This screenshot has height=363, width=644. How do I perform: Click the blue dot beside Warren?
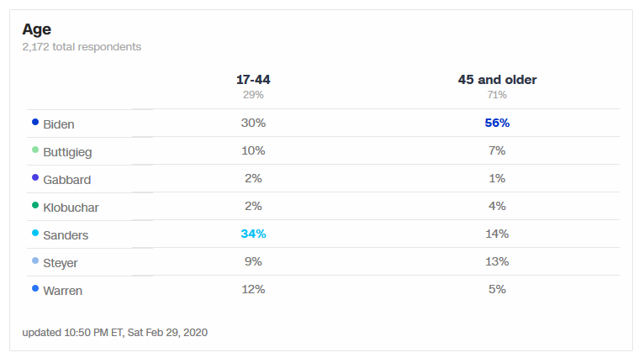pos(35,289)
